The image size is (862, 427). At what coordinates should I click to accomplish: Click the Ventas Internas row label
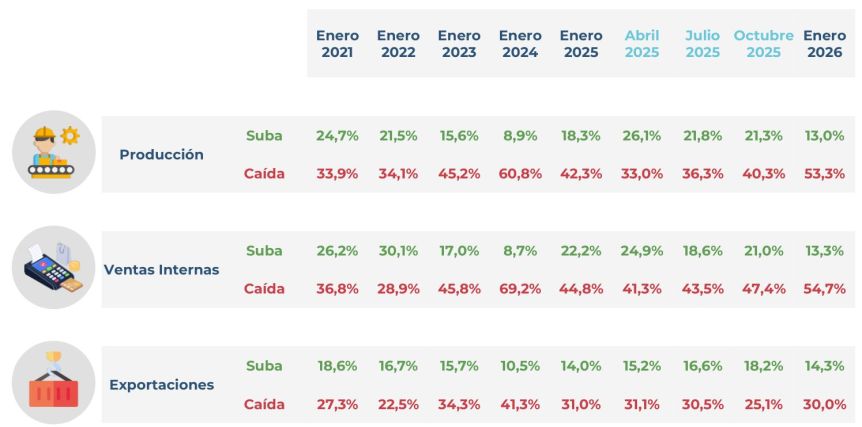click(x=161, y=270)
